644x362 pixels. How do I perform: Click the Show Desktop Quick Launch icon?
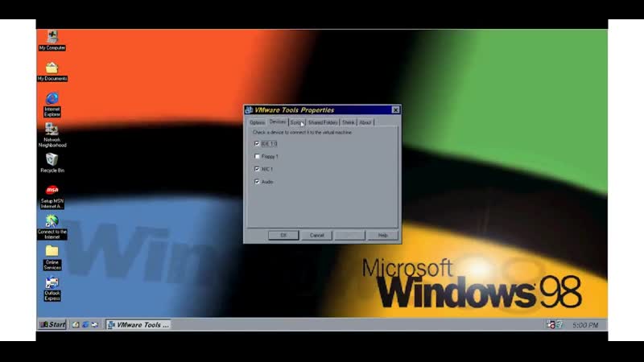coord(95,325)
